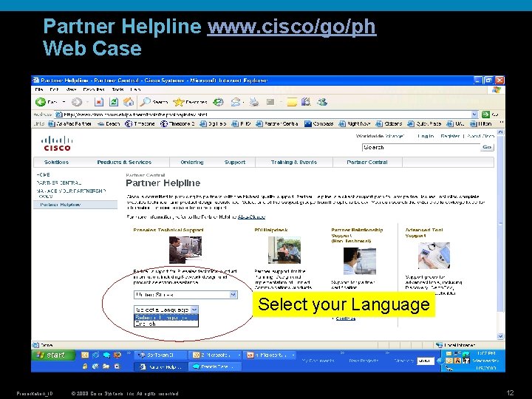Open the AsiaPac Partner links bookmark
The width and height of the screenshot is (532, 399).
pyautogui.click(x=70, y=124)
